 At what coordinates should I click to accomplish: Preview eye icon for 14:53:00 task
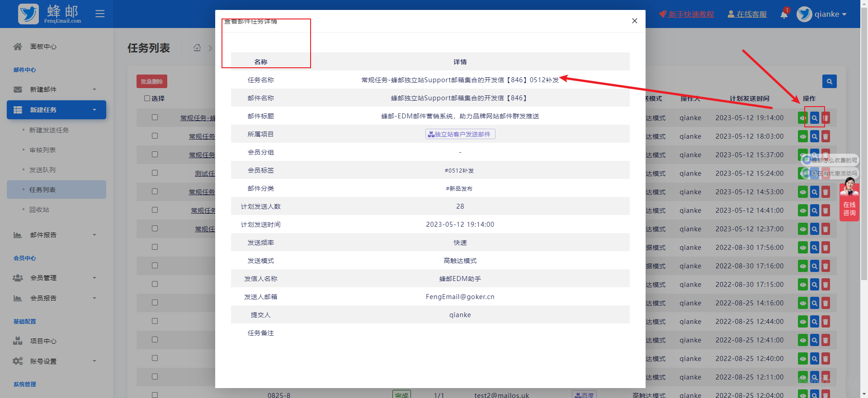[x=803, y=192]
